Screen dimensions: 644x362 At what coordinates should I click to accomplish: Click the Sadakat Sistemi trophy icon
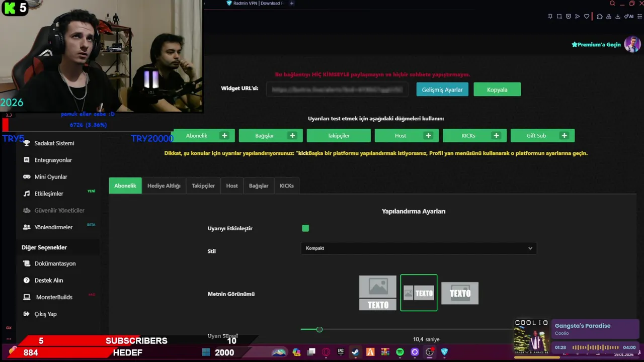click(x=27, y=143)
